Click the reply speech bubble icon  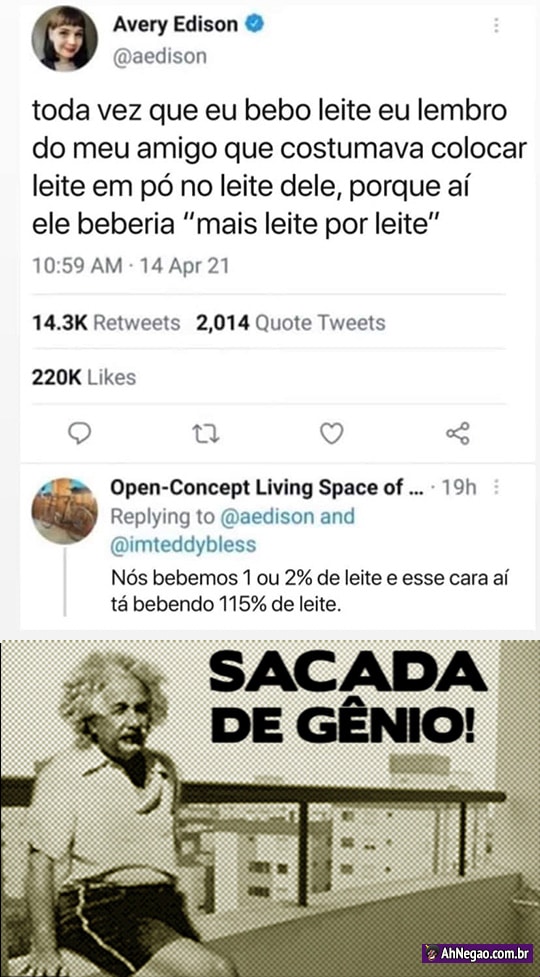coord(79,433)
